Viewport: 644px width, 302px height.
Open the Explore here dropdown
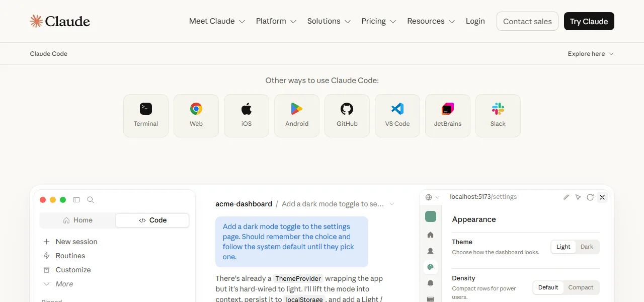point(591,54)
